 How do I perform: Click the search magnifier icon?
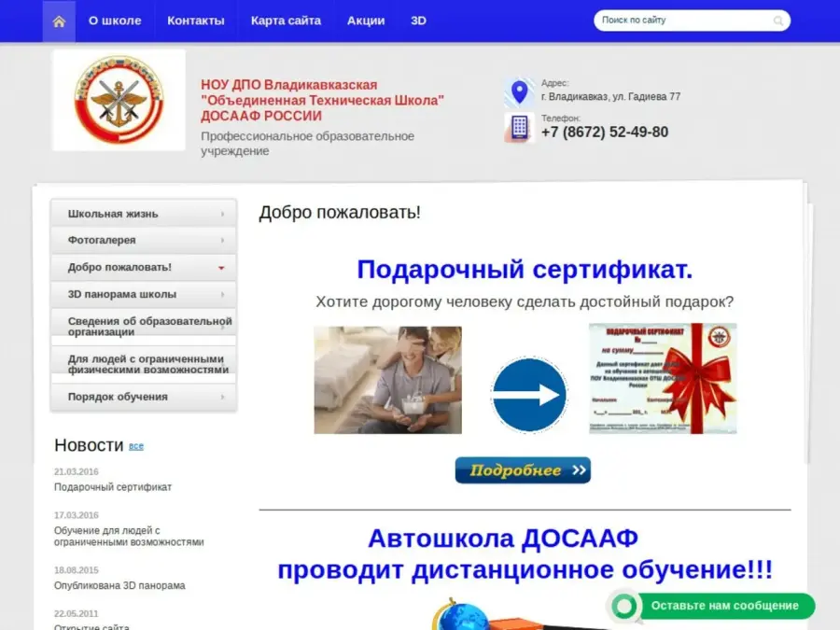[777, 21]
